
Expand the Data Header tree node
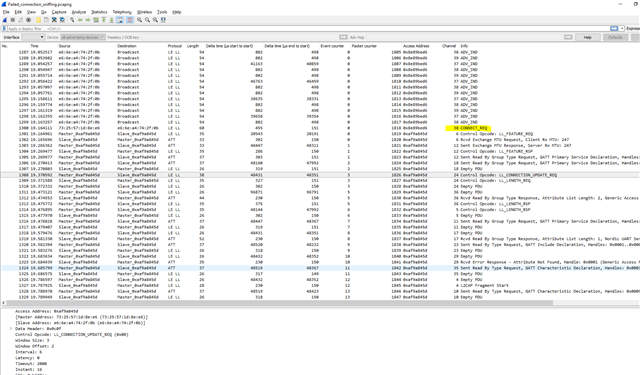11,328
